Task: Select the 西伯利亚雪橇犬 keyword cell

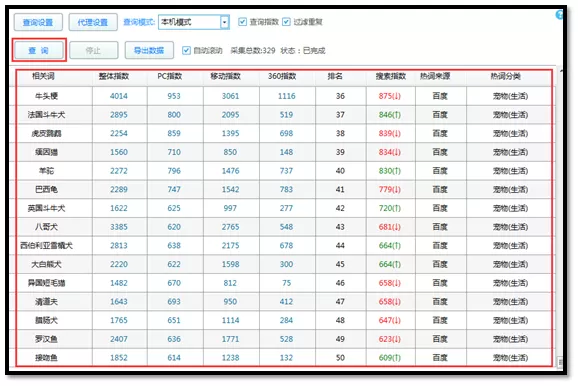Action: click(46, 246)
